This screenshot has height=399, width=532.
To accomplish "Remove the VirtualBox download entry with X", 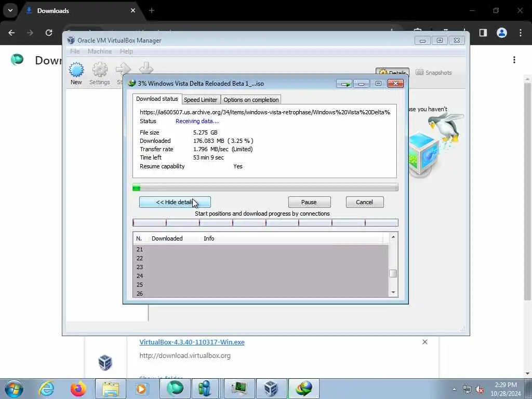I will coord(425,342).
